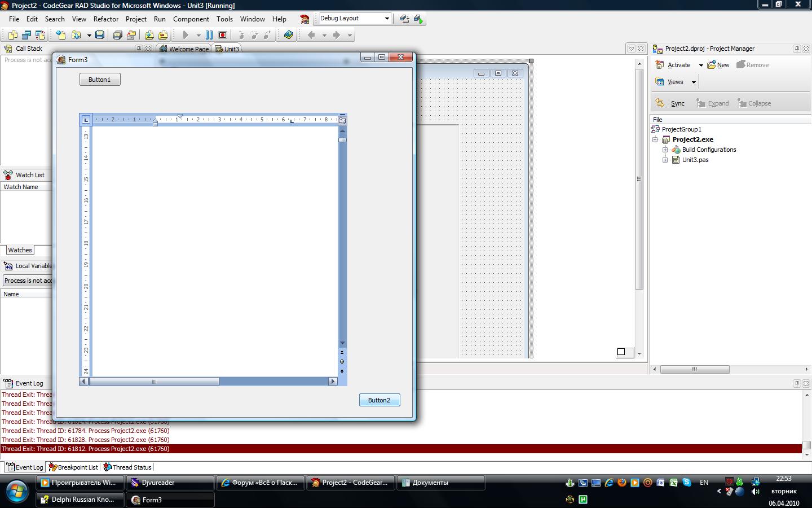The image size is (812, 508).
Task: Pin the Project Manager panel with the pushpin
Action: tap(797, 49)
